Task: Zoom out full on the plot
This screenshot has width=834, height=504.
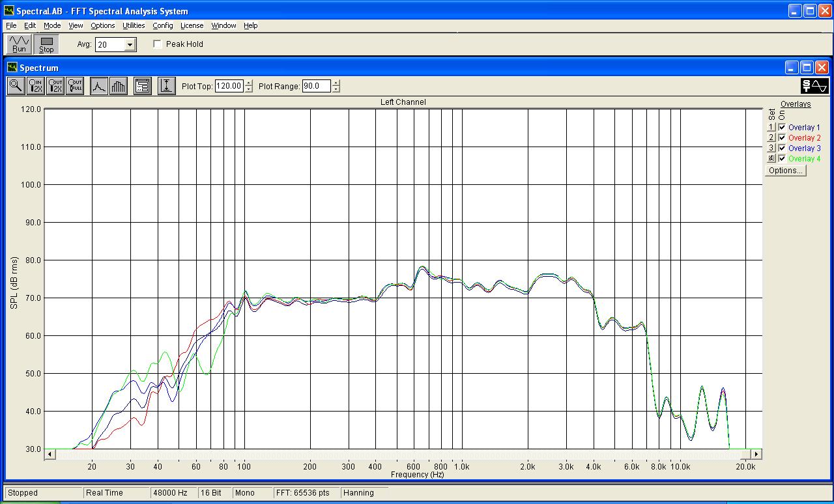Action: (x=75, y=85)
